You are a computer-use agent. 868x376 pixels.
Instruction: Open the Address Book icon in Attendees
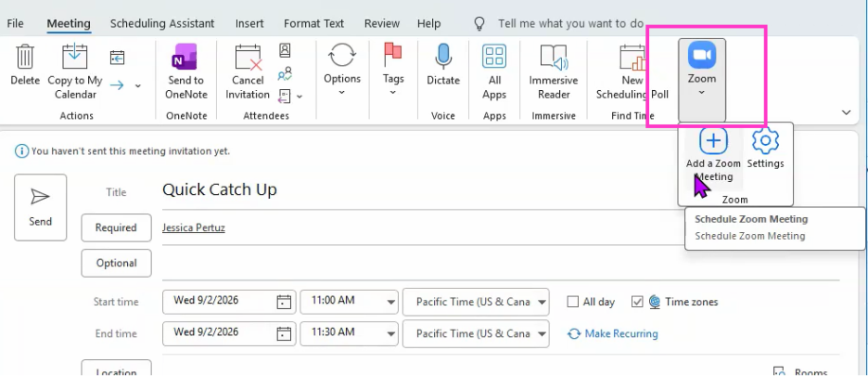coord(285,50)
